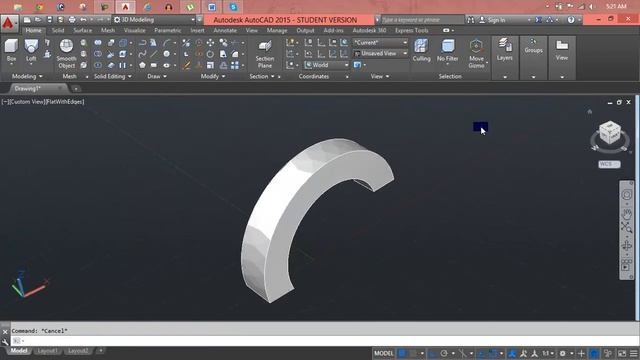This screenshot has height=360, width=640.
Task: Open the Current visual style dropdown
Action: click(380, 42)
